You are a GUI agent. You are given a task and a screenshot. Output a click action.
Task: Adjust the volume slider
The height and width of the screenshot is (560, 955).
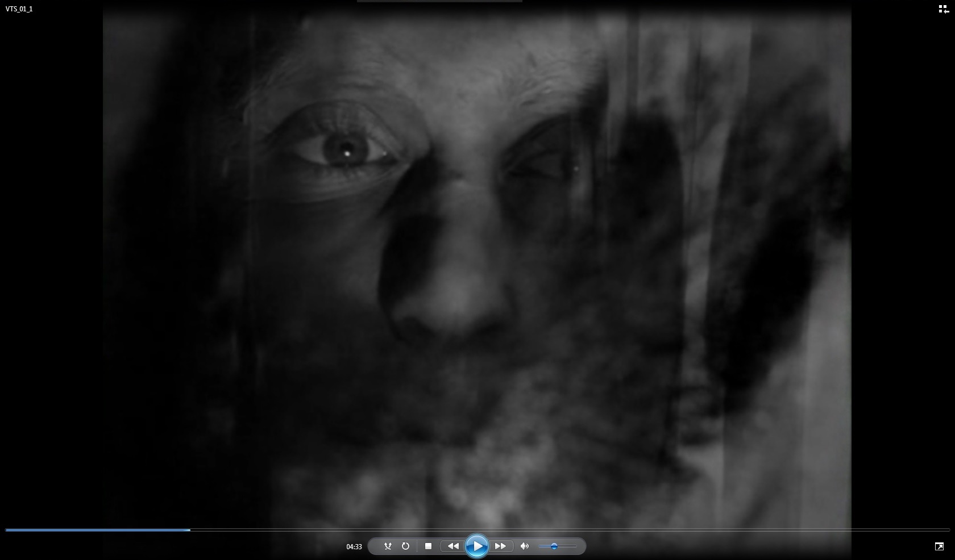(557, 546)
